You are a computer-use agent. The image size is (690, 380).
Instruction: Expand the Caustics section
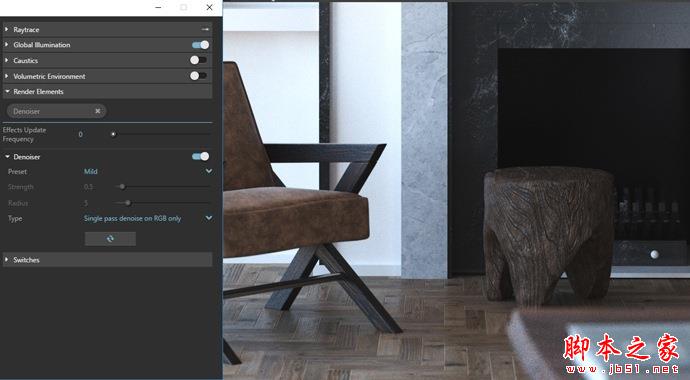click(7, 60)
